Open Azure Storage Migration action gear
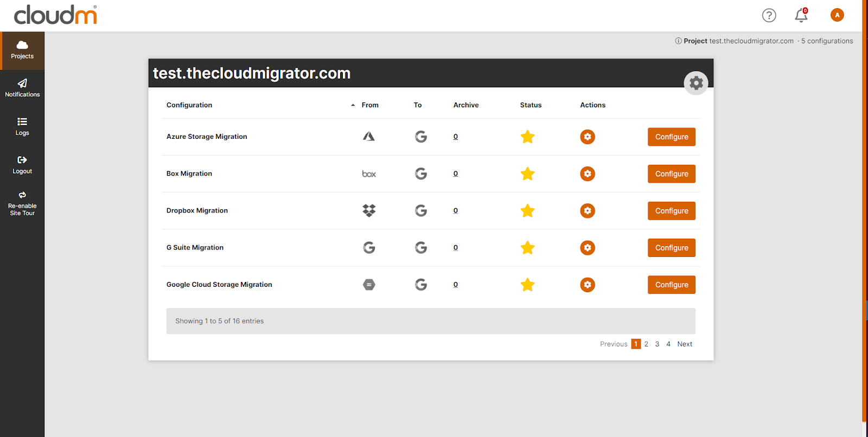 point(588,137)
